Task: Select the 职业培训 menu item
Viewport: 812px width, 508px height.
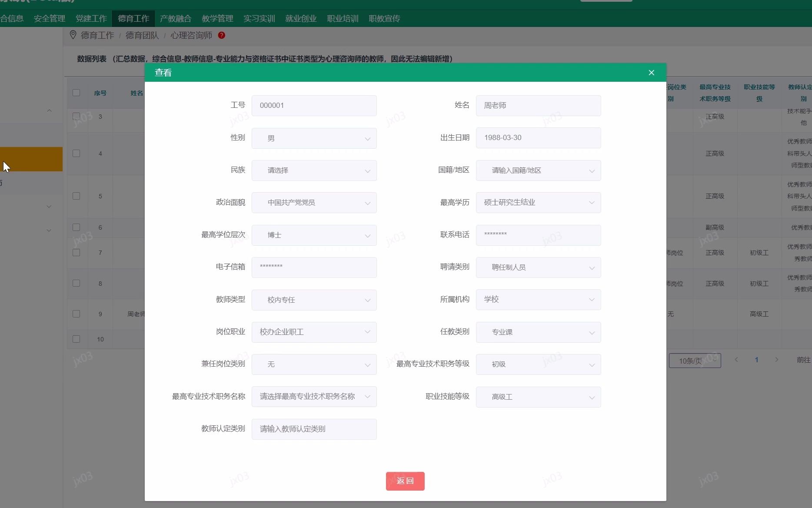Action: pos(342,18)
